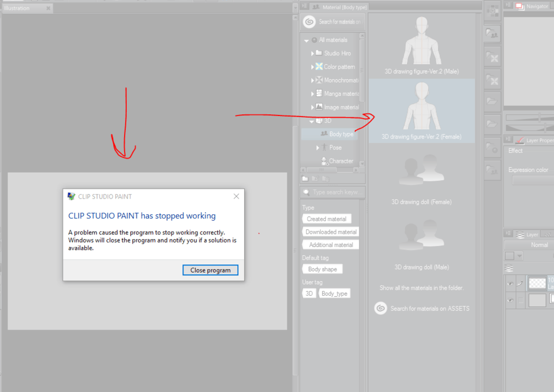The height and width of the screenshot is (392, 554).
Task: Toggle the Created material filter
Action: point(327,219)
